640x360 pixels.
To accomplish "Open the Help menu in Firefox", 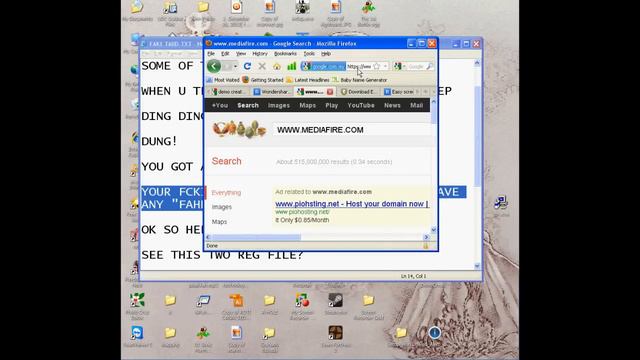I will 326,54.
